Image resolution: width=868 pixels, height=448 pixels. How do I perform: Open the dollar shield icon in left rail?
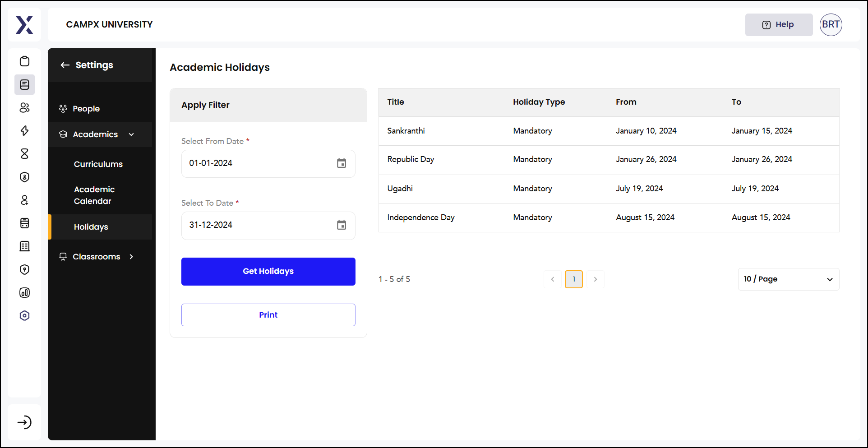[x=25, y=177]
